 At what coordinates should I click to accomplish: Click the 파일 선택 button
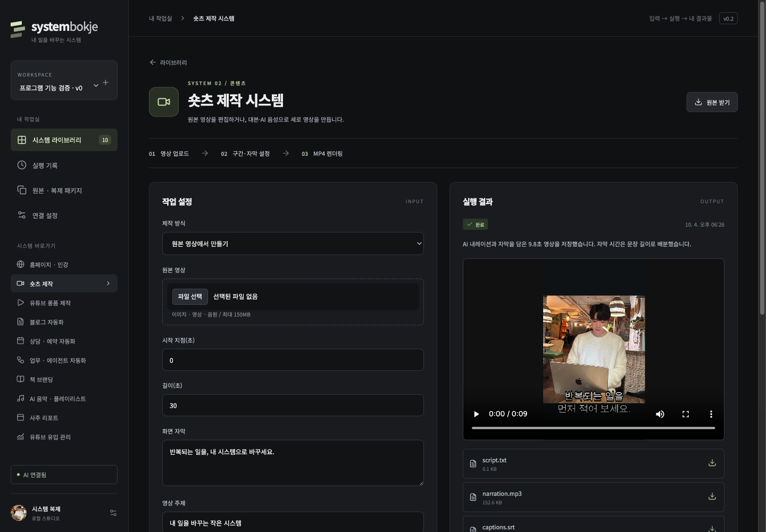[x=190, y=296]
